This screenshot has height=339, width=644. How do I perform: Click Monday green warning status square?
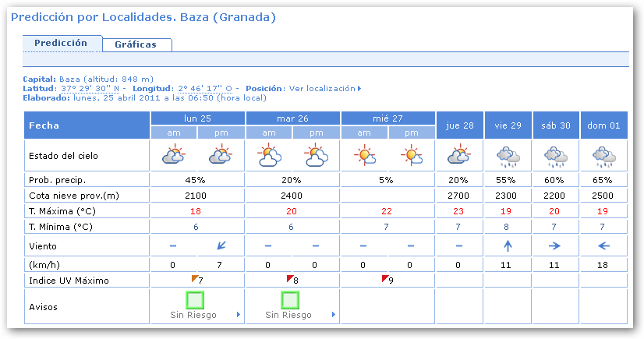tap(195, 300)
